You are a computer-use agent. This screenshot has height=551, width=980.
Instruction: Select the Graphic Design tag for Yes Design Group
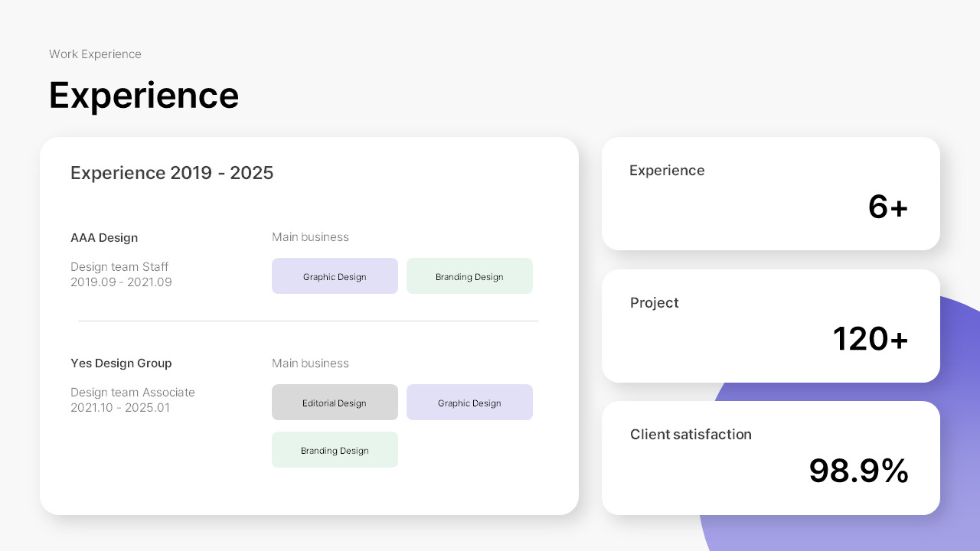pyautogui.click(x=469, y=403)
